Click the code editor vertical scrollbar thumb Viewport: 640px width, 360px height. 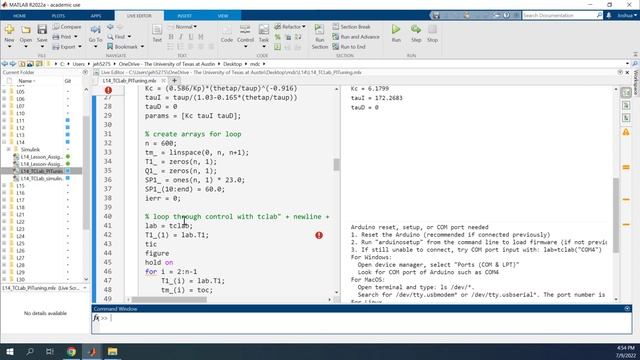tap(336, 164)
